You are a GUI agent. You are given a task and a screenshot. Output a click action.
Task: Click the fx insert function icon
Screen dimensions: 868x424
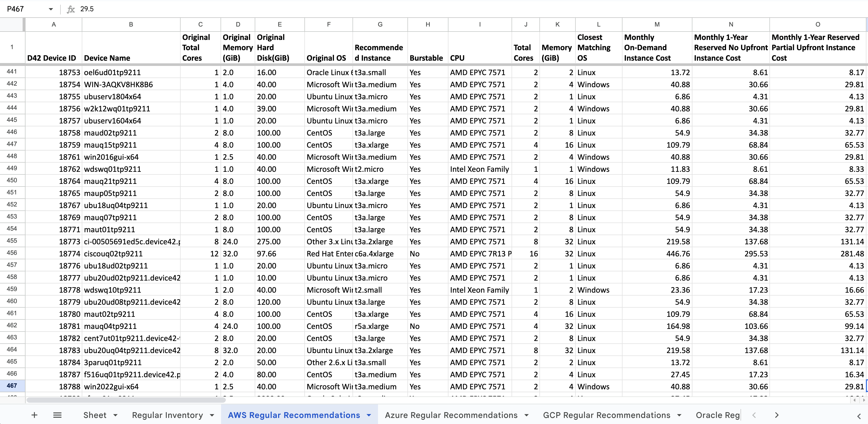pyautogui.click(x=71, y=9)
